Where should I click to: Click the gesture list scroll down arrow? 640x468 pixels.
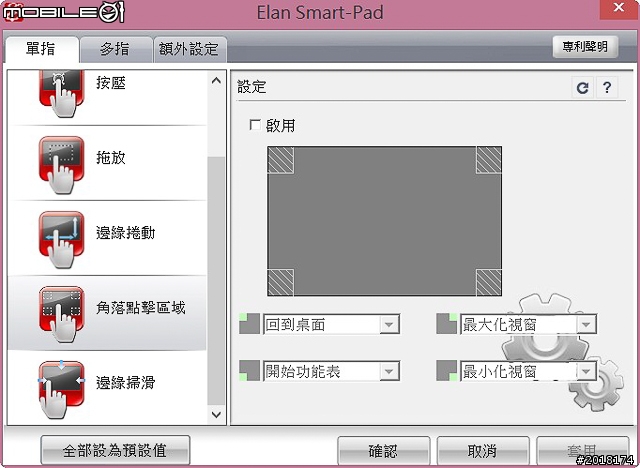[216, 415]
